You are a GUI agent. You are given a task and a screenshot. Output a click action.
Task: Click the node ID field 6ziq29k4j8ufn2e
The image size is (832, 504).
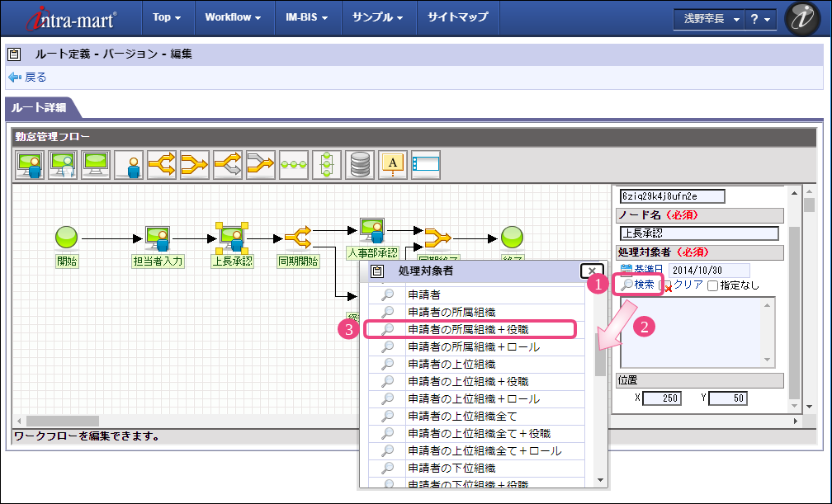click(x=672, y=196)
